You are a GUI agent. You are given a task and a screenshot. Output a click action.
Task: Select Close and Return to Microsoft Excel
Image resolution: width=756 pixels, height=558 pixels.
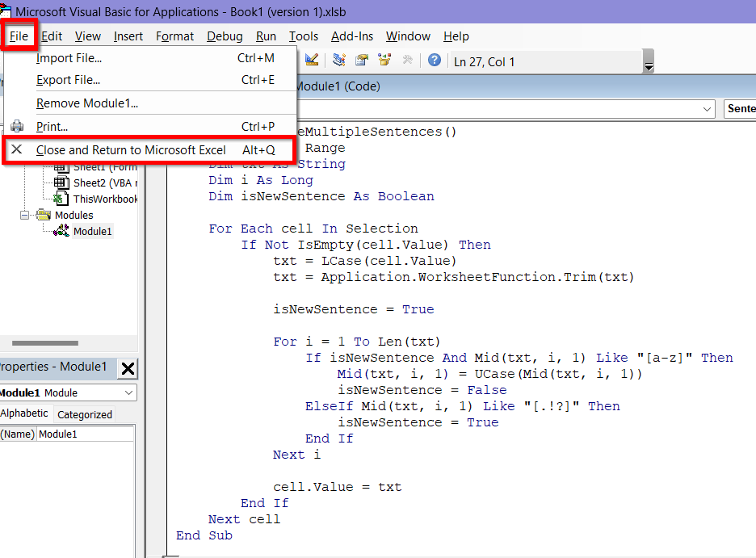coord(149,150)
